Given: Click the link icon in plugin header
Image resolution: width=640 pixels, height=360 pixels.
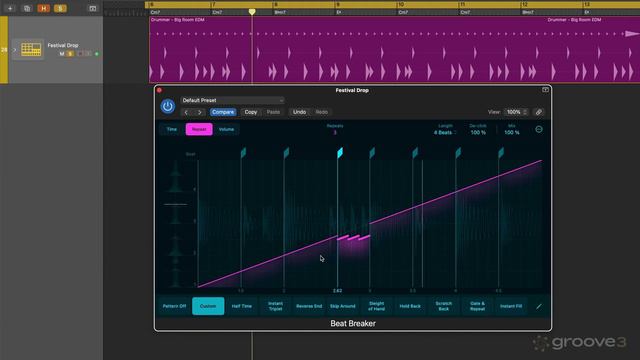Looking at the screenshot, I should pos(539,112).
